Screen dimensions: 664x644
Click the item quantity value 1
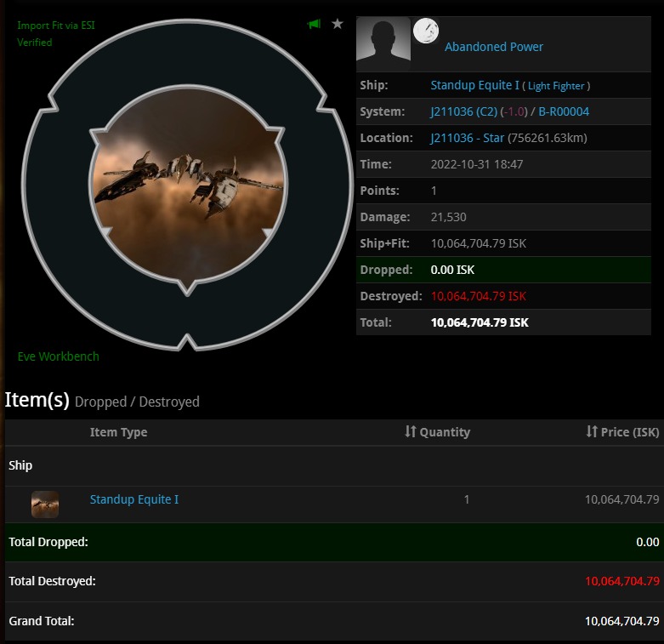466,499
